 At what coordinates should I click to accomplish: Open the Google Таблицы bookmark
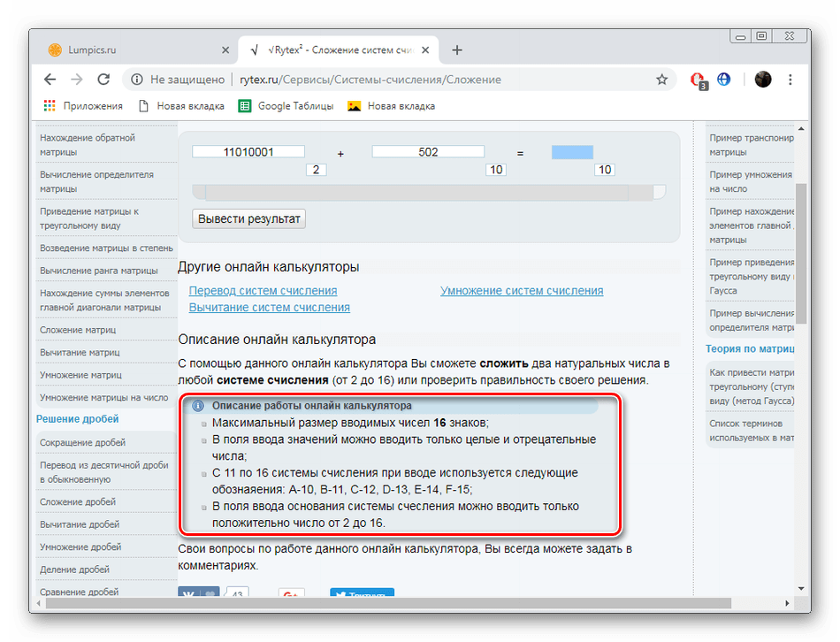[286, 106]
